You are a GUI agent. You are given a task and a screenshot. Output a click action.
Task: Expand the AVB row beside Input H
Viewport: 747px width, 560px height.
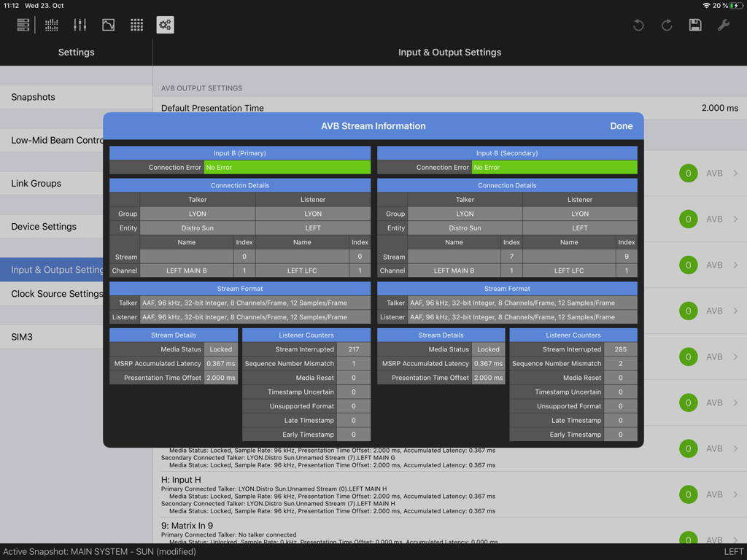tap(738, 494)
